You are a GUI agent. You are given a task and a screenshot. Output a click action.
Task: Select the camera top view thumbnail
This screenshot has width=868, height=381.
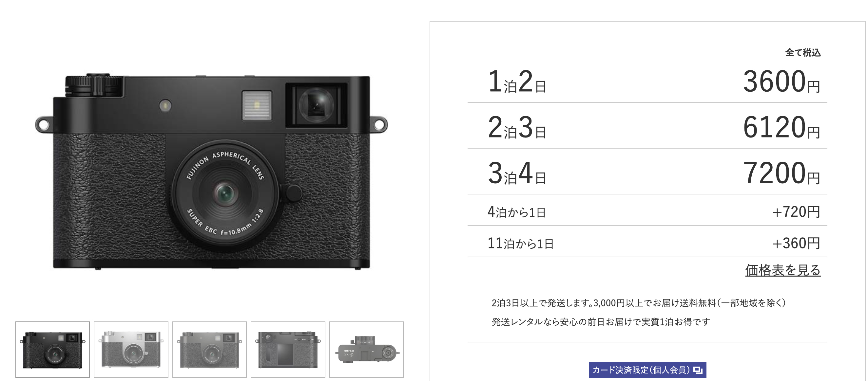[x=366, y=349]
